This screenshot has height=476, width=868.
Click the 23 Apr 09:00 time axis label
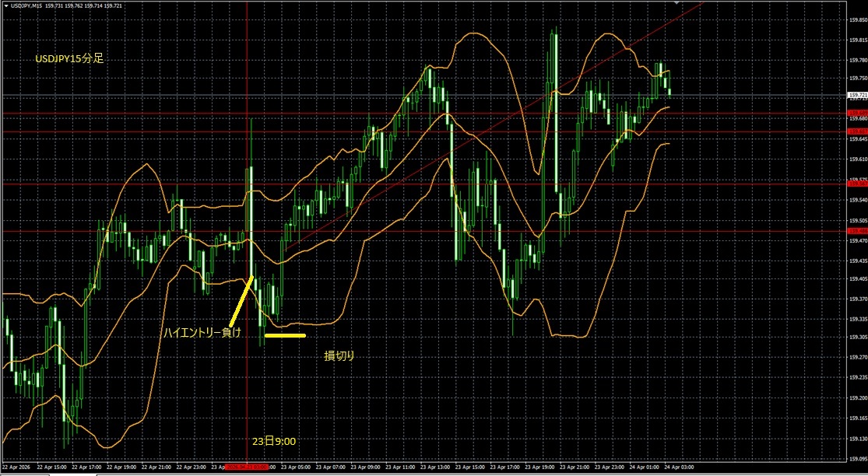pos(367,468)
